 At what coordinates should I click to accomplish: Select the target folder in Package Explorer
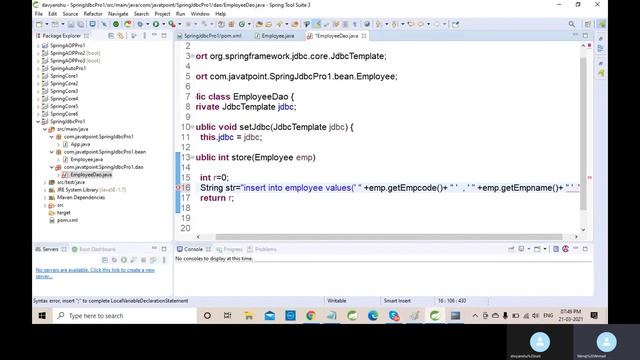[x=63, y=213]
